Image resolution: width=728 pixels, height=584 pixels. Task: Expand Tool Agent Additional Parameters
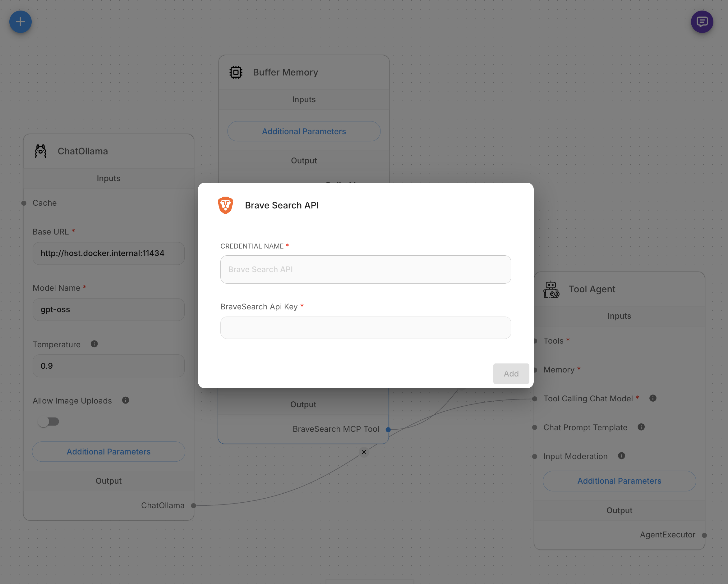619,481
